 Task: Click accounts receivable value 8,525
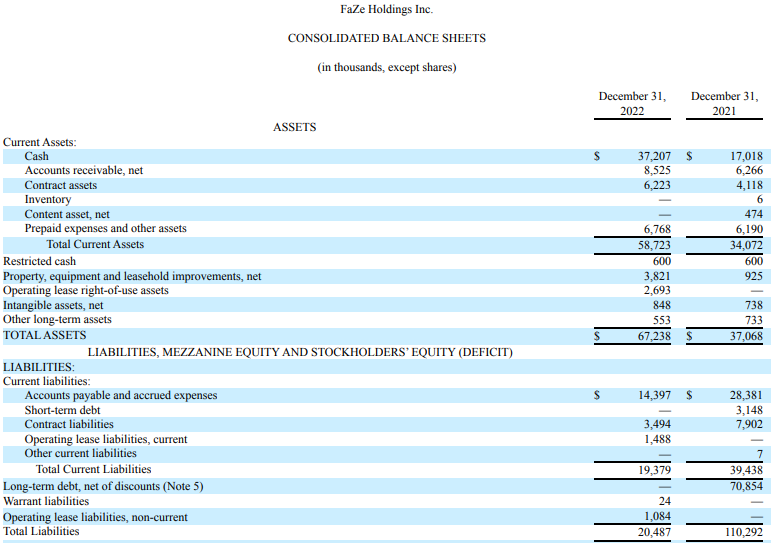657,171
